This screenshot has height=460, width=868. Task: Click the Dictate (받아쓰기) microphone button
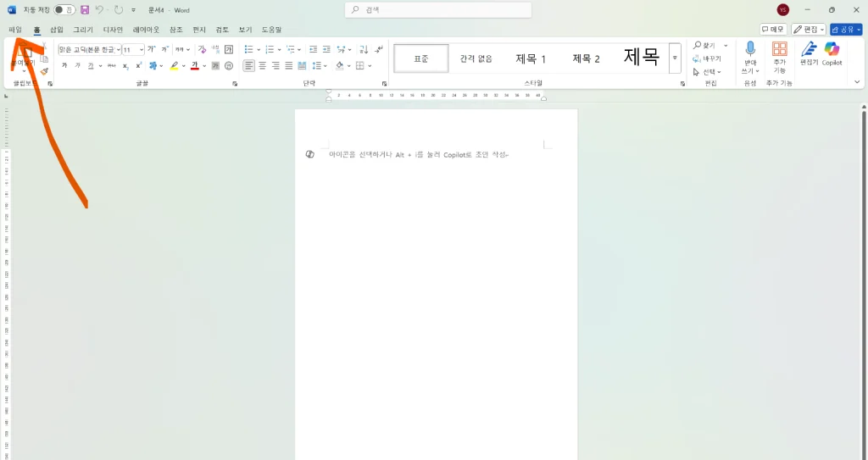[x=750, y=58]
